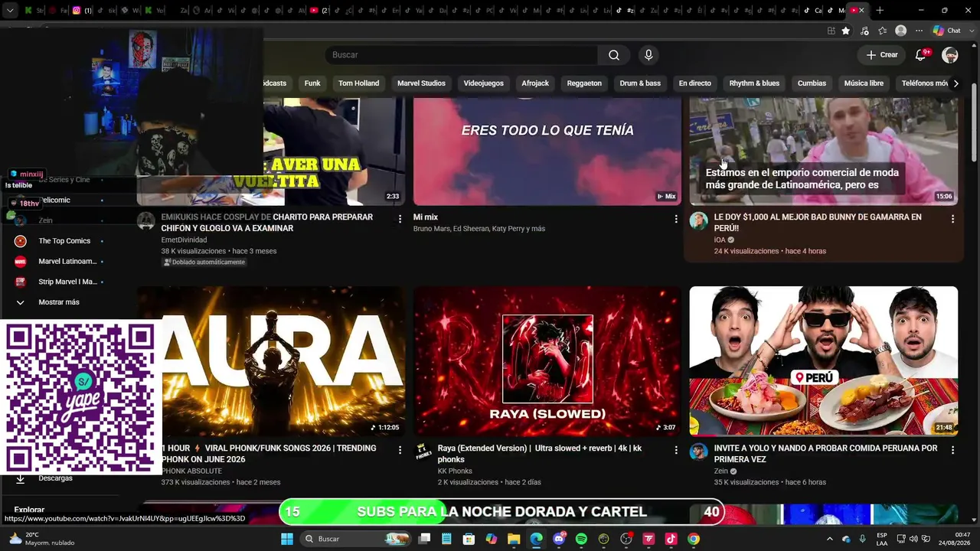Select the Afrojack category chip
Image resolution: width=980 pixels, height=551 pixels.
point(535,83)
